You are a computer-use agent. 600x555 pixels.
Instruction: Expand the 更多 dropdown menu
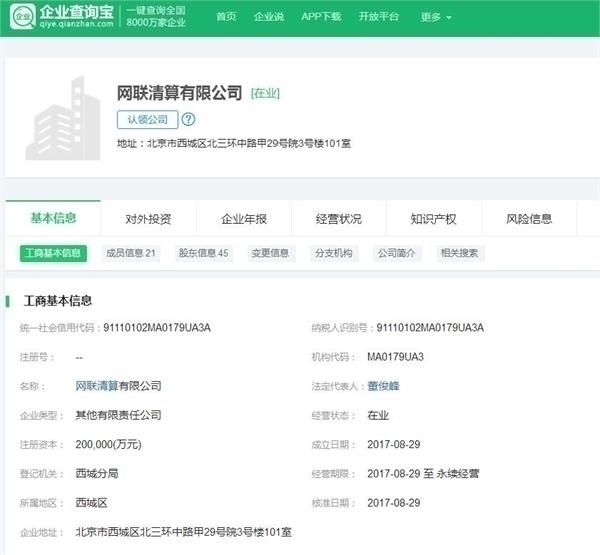tap(436, 17)
